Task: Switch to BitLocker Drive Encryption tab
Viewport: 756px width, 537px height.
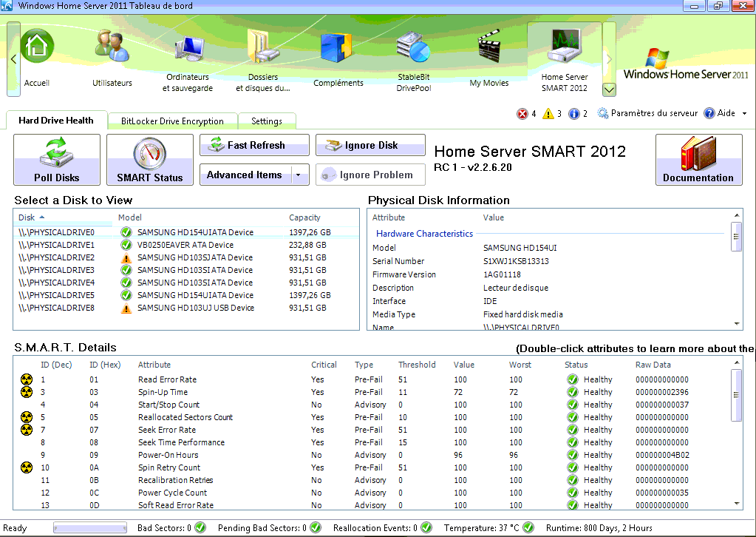Action: (172, 121)
